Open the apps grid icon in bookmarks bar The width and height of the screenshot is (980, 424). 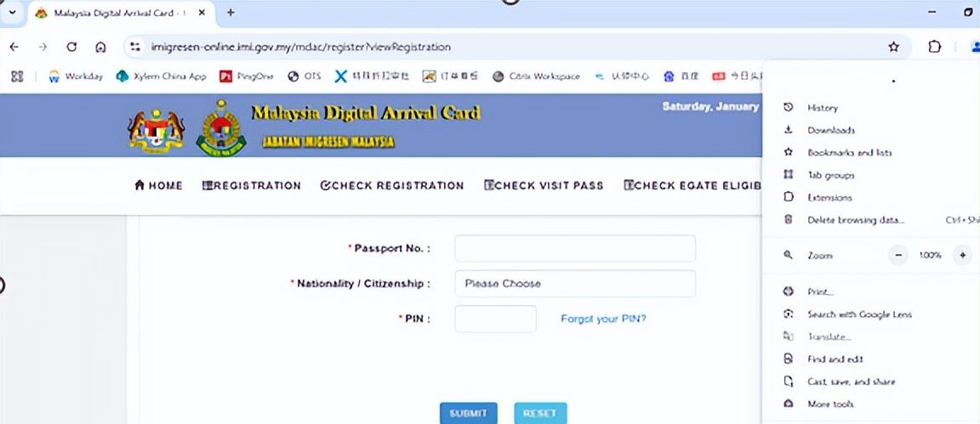click(x=17, y=76)
